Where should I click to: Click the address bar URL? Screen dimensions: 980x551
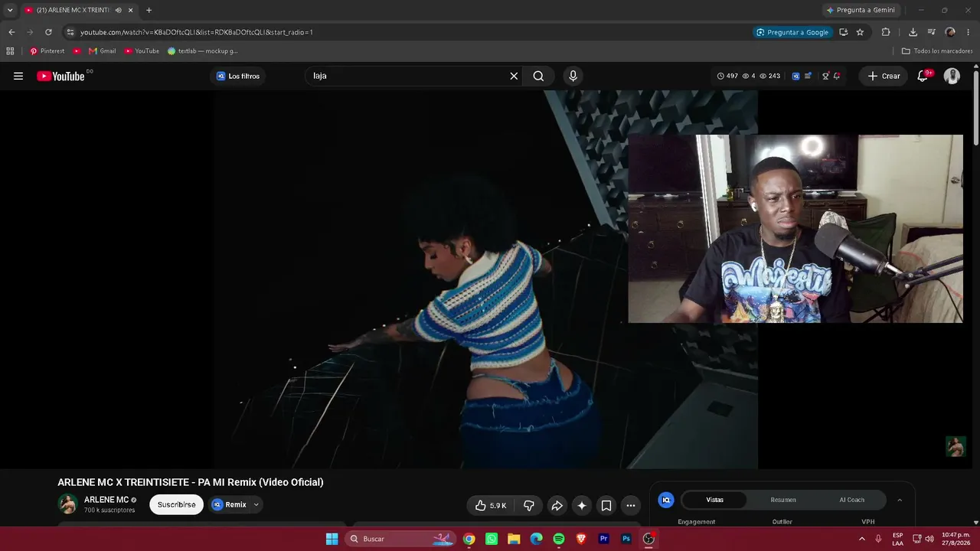click(x=196, y=32)
